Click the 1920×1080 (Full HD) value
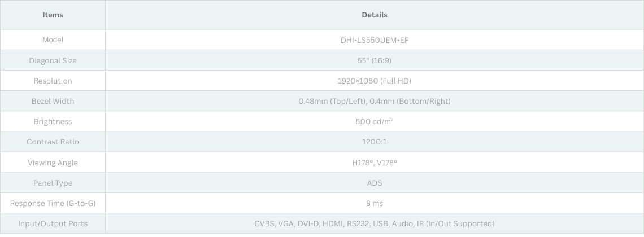 pos(374,81)
